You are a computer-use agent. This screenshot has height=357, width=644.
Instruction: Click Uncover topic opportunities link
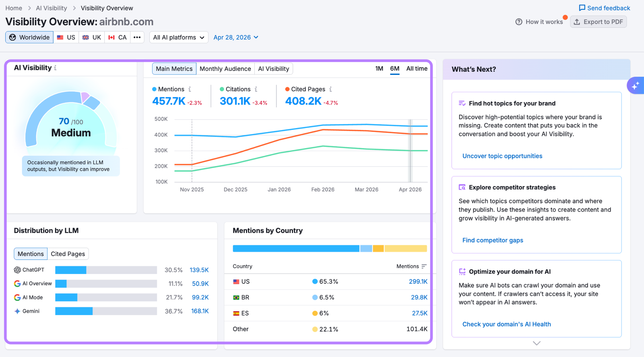pyautogui.click(x=502, y=156)
